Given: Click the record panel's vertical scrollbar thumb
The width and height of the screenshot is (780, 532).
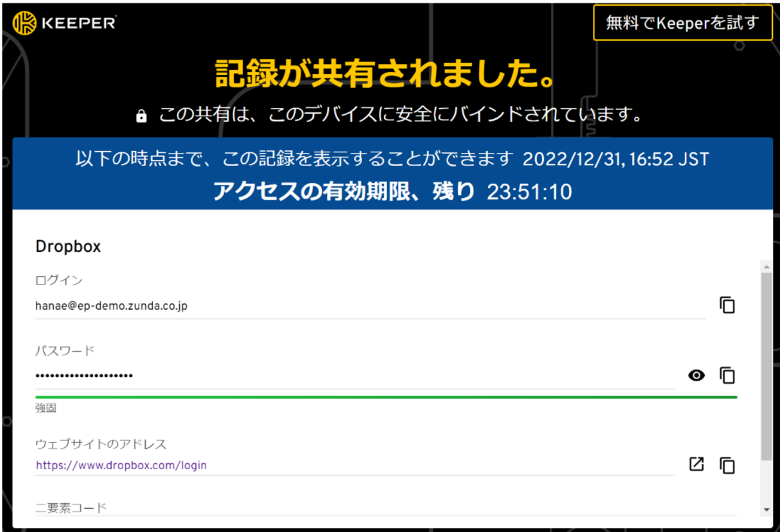Looking at the screenshot, I should [x=767, y=366].
